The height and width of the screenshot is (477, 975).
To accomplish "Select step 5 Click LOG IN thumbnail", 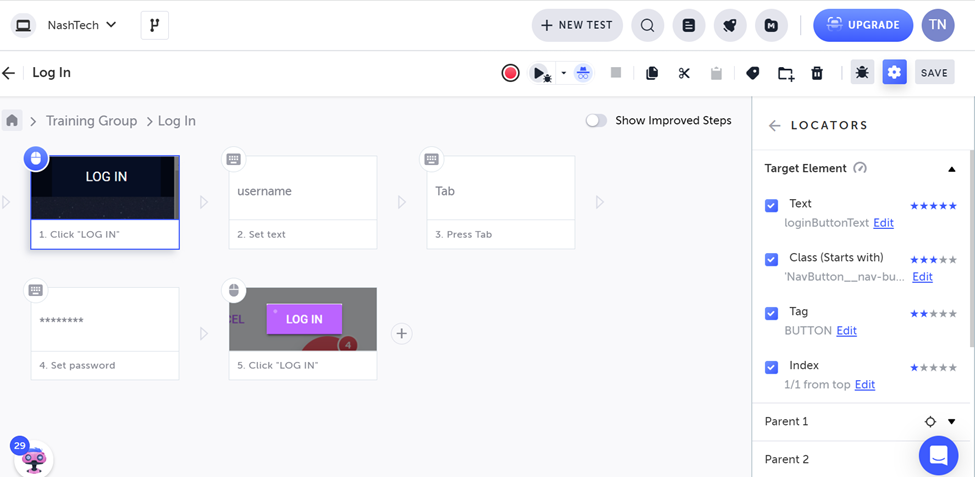I will coord(303,319).
